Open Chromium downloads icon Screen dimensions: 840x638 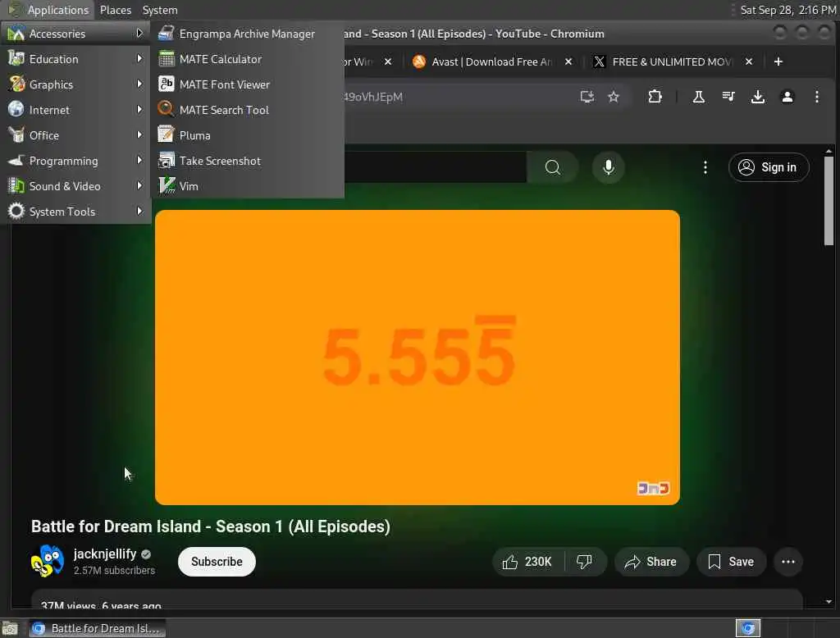757,97
